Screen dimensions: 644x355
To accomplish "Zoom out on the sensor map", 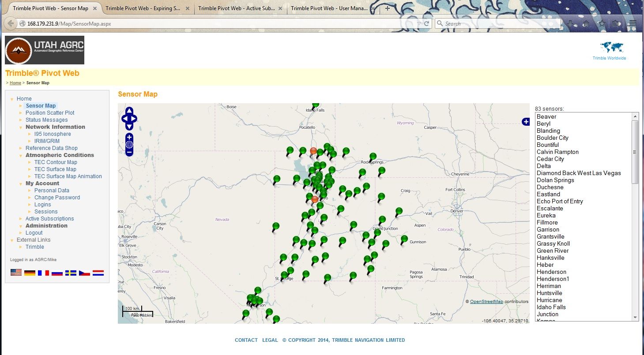I will (129, 153).
